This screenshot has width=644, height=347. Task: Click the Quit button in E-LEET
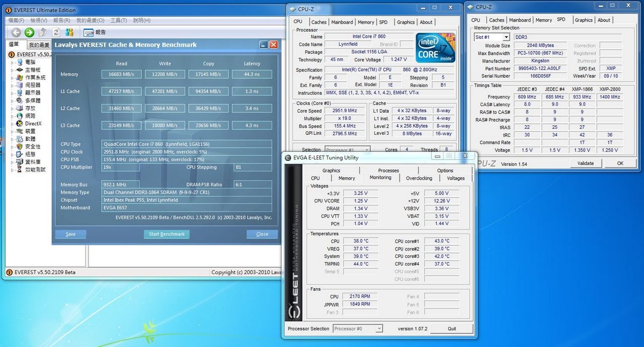tap(452, 328)
